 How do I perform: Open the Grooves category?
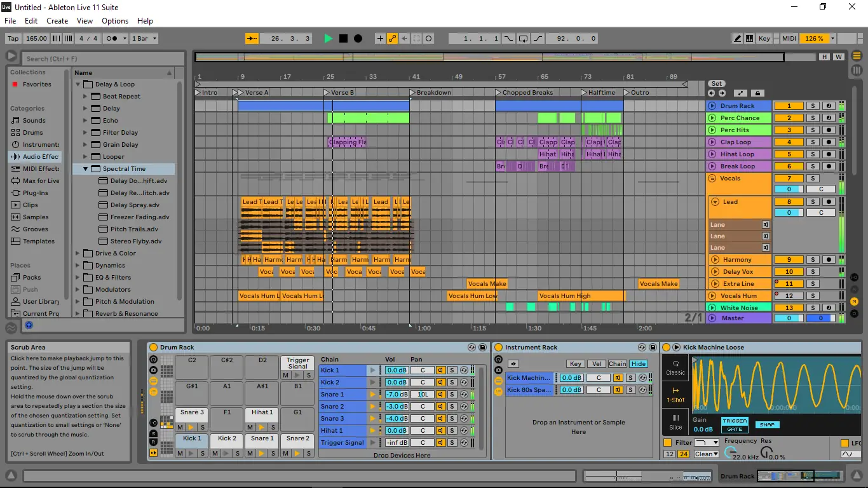pyautogui.click(x=36, y=229)
